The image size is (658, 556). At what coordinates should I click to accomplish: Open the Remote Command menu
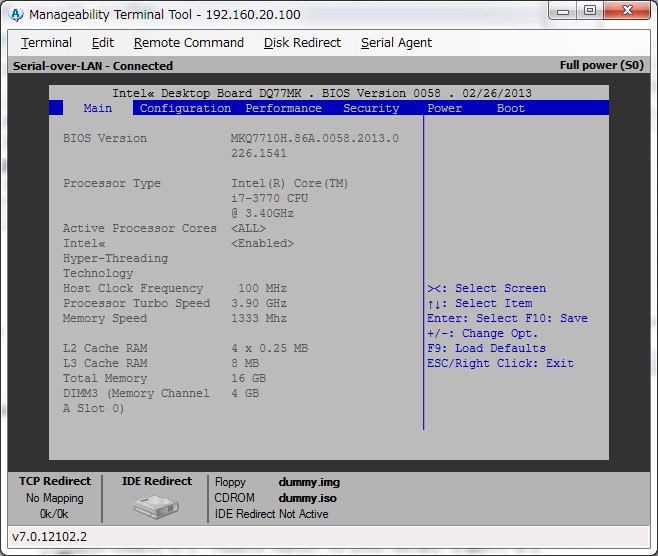tap(189, 43)
